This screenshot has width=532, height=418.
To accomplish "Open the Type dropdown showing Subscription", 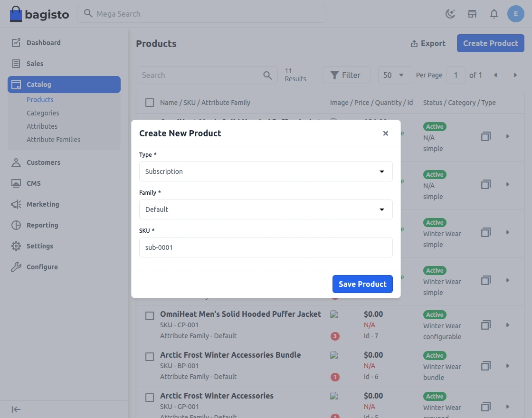I will pos(266,171).
